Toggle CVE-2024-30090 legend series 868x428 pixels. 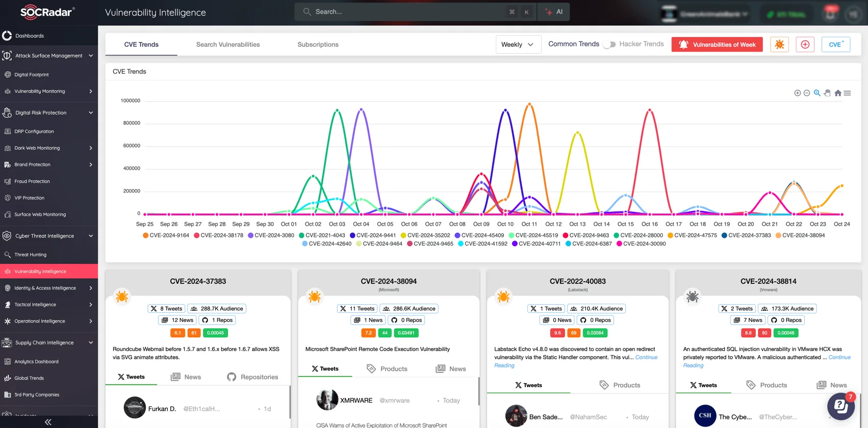(x=641, y=244)
